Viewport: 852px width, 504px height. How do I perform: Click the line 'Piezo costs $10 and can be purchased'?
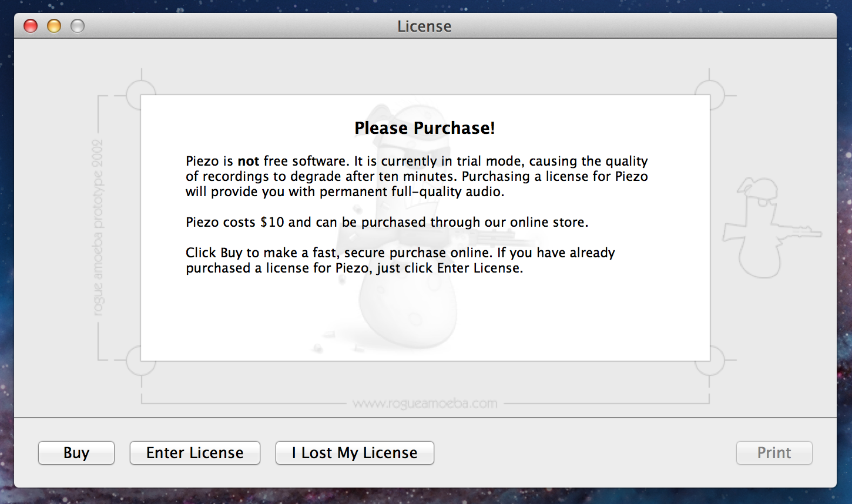tap(387, 222)
